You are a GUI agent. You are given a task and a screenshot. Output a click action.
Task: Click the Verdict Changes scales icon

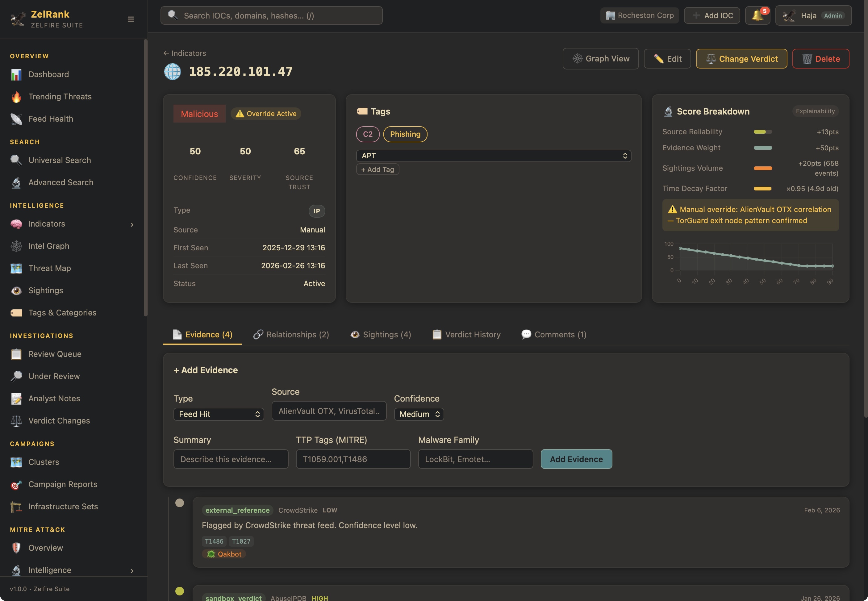16,421
